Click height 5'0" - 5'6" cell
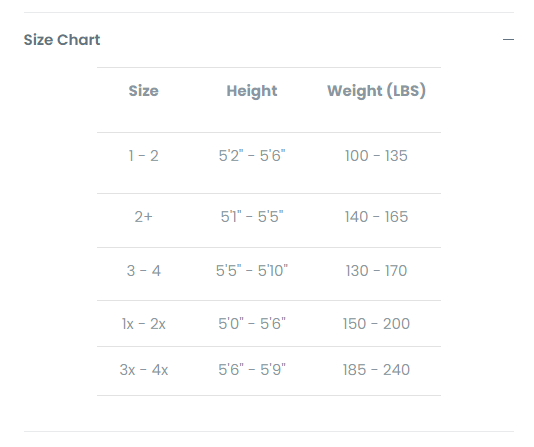 252,324
